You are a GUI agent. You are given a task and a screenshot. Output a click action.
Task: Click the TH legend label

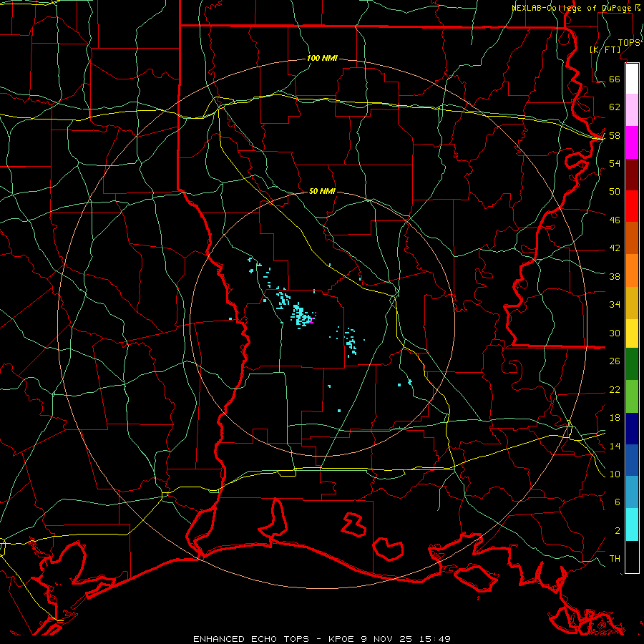coord(615,559)
